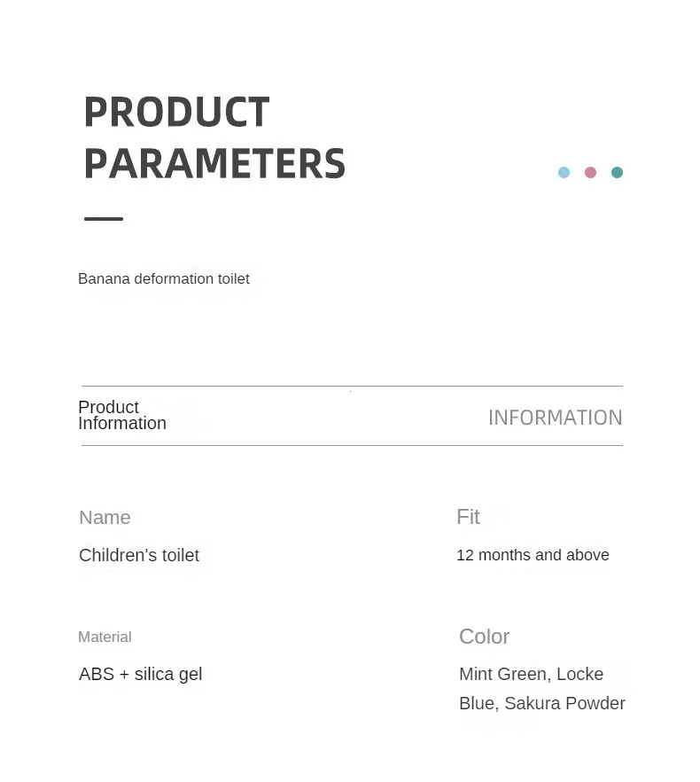Click the Product Information section label
The height and width of the screenshot is (782, 700).
[x=122, y=415]
